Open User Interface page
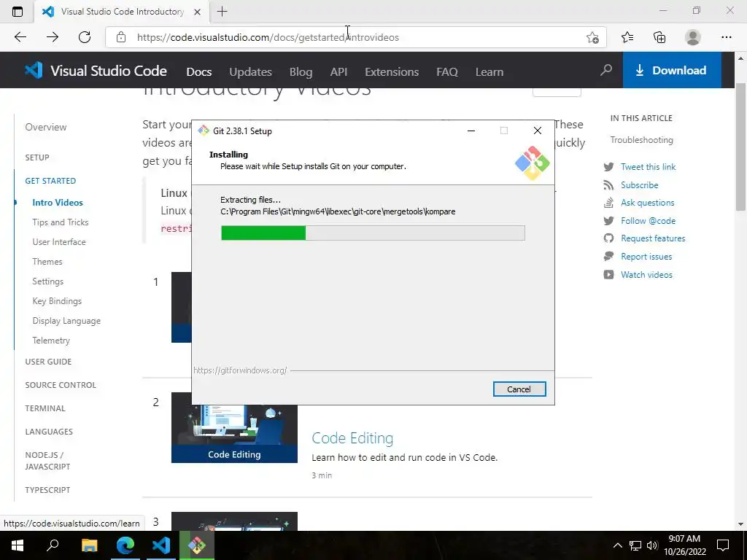The image size is (747, 560). (x=59, y=242)
